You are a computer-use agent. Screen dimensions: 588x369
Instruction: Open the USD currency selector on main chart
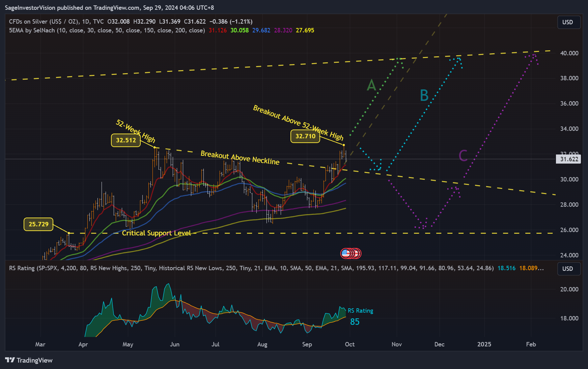(x=569, y=22)
